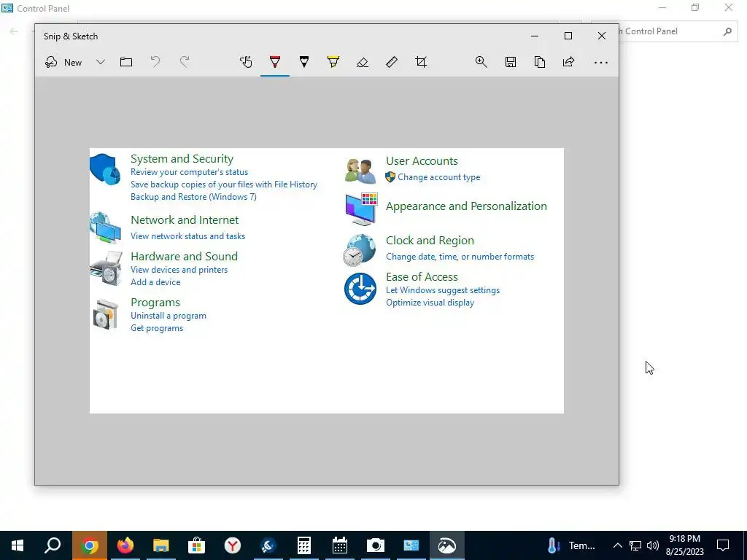Viewport: 747px width, 560px height.
Task: Open a file with the folder icon
Action: [126, 63]
